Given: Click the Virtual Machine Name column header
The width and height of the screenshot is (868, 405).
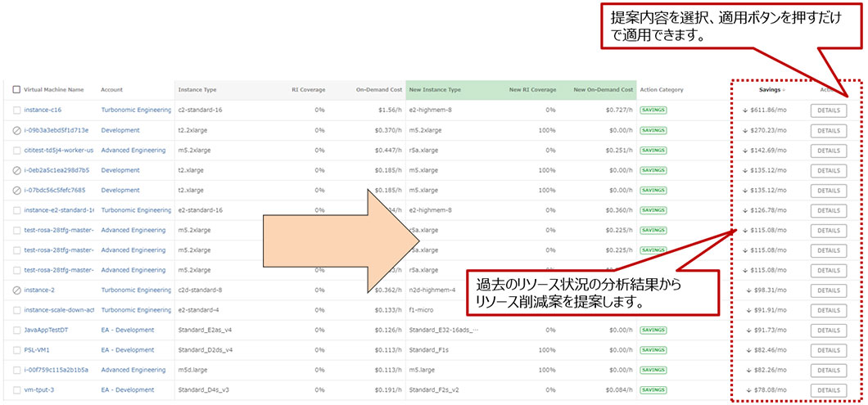Looking at the screenshot, I should [54, 90].
